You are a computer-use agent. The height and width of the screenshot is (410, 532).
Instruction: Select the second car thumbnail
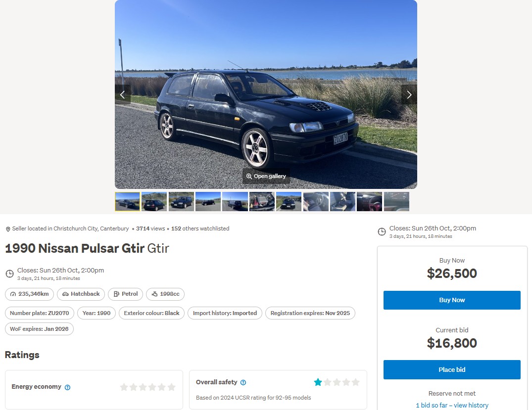pos(154,201)
